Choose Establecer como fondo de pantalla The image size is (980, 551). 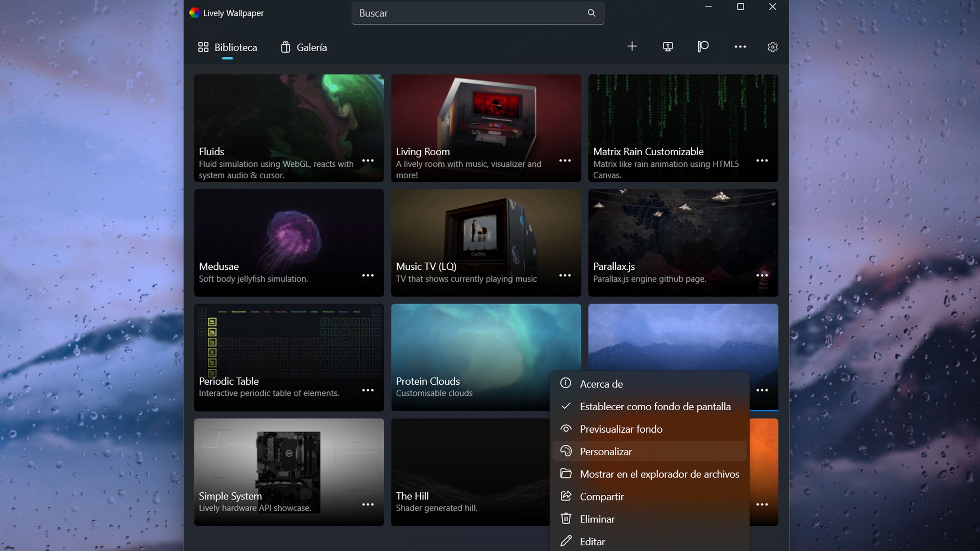tap(650, 407)
